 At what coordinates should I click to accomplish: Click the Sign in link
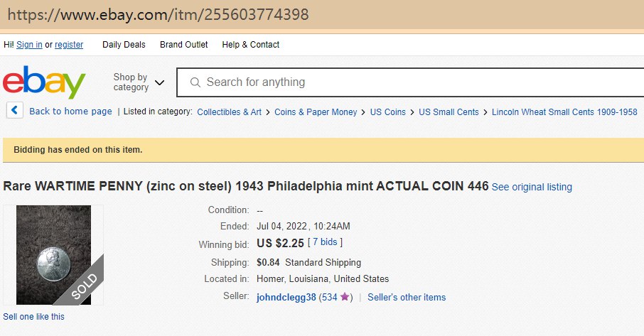[x=29, y=45]
